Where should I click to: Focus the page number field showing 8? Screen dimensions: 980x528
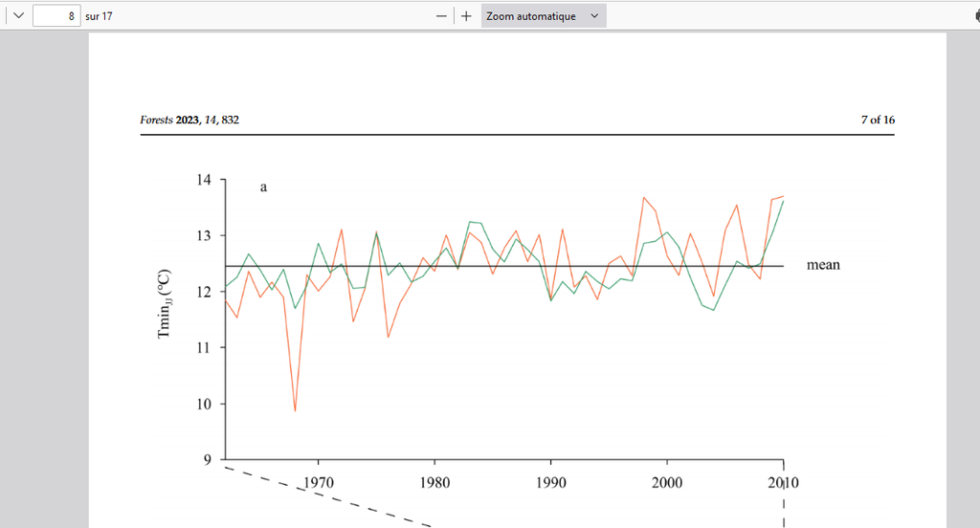coord(56,16)
